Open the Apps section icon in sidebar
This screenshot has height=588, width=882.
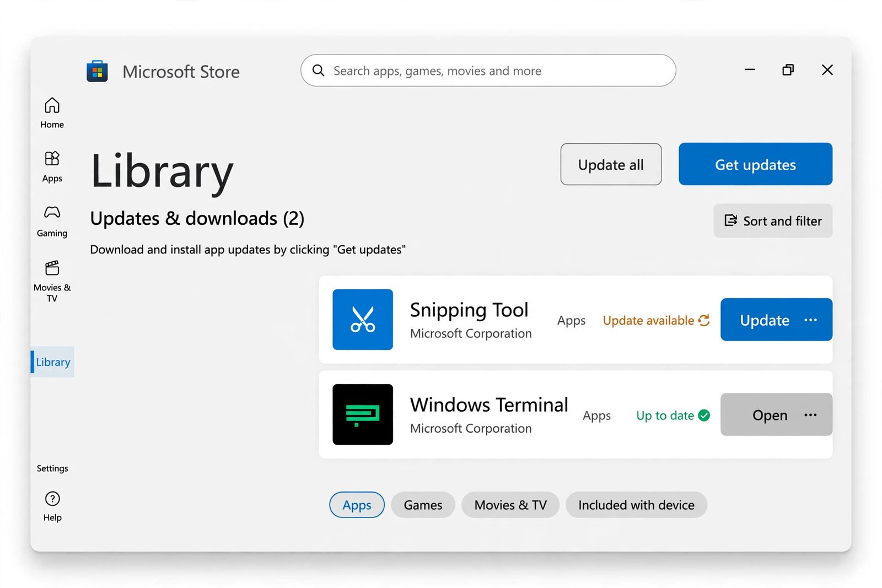(52, 158)
